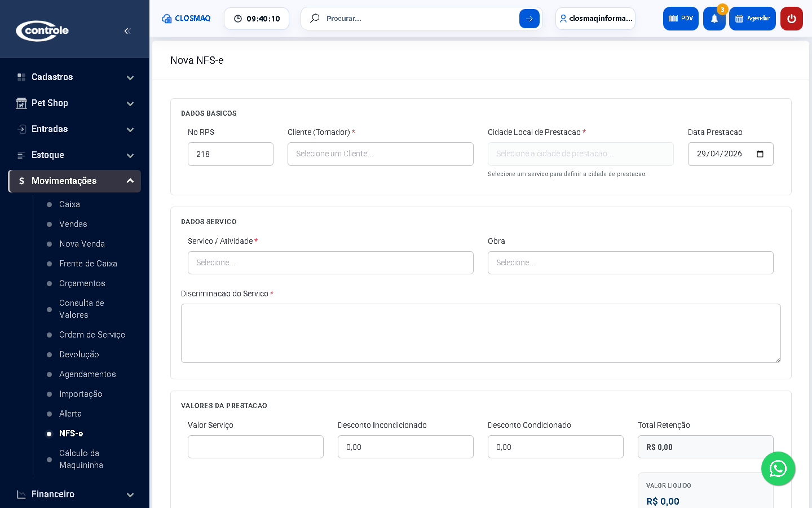
Task: Click the DADOS BASICOS section heading
Action: pyautogui.click(x=209, y=113)
